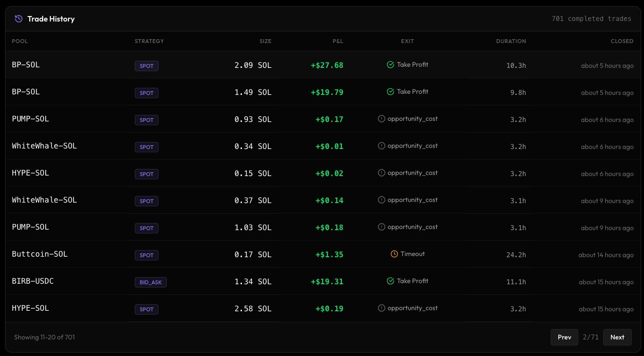Click the +$0.14 P&L value
Image resolution: width=644 pixels, height=356 pixels.
click(x=329, y=201)
